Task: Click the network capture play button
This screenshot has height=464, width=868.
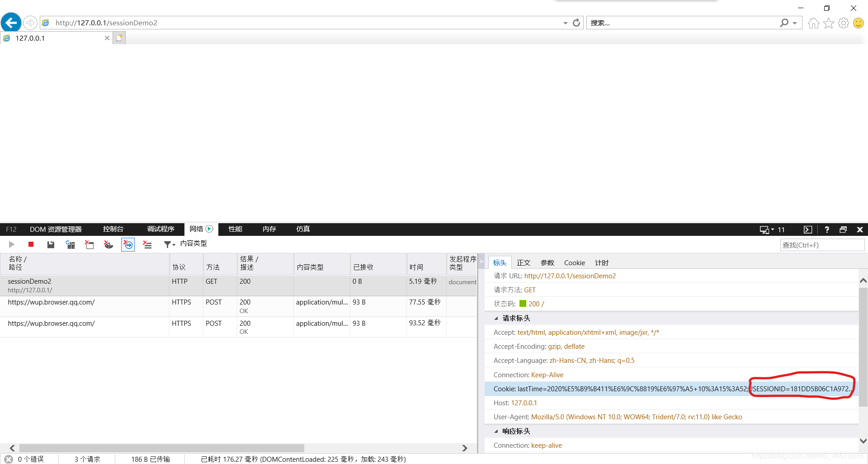Action: 12,244
